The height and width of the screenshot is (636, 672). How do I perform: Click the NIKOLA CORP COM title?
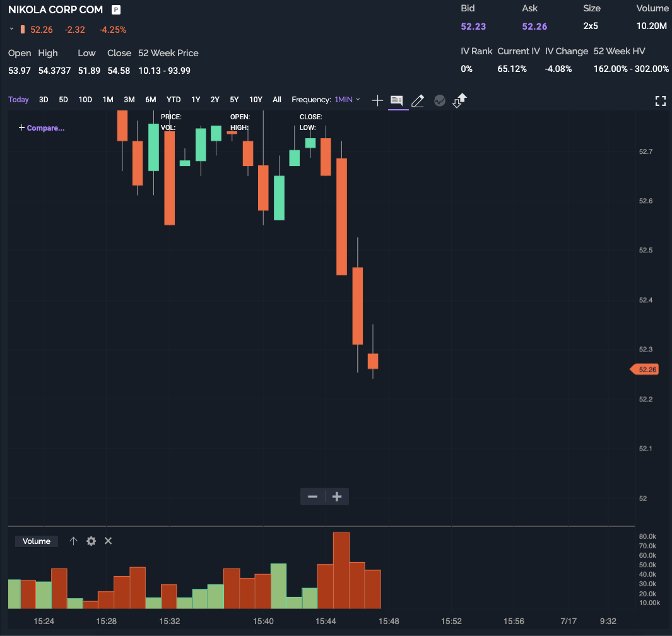coord(56,9)
